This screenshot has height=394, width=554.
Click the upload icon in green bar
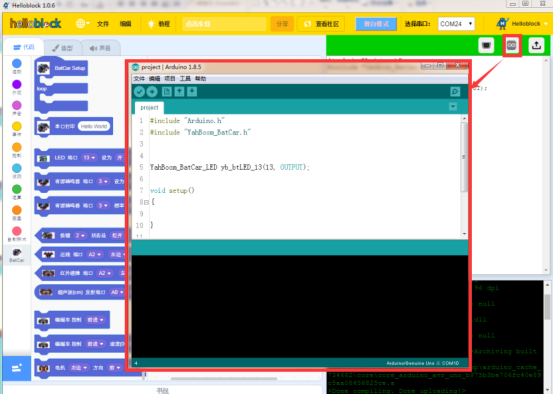(536, 45)
